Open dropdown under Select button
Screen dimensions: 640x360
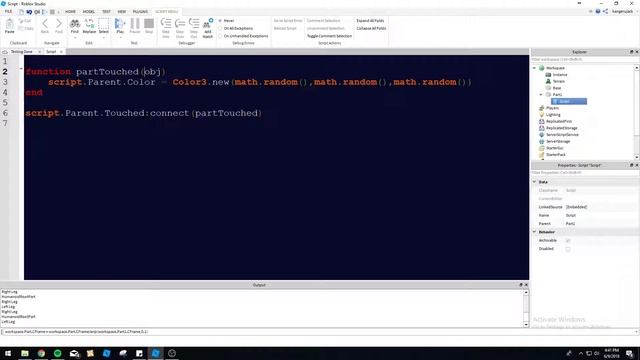click(x=104, y=38)
